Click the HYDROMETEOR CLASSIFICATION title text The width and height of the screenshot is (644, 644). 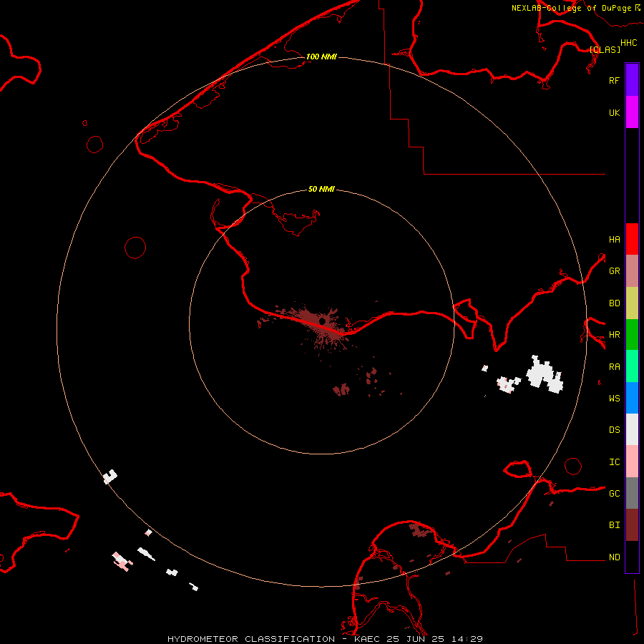click(251, 639)
